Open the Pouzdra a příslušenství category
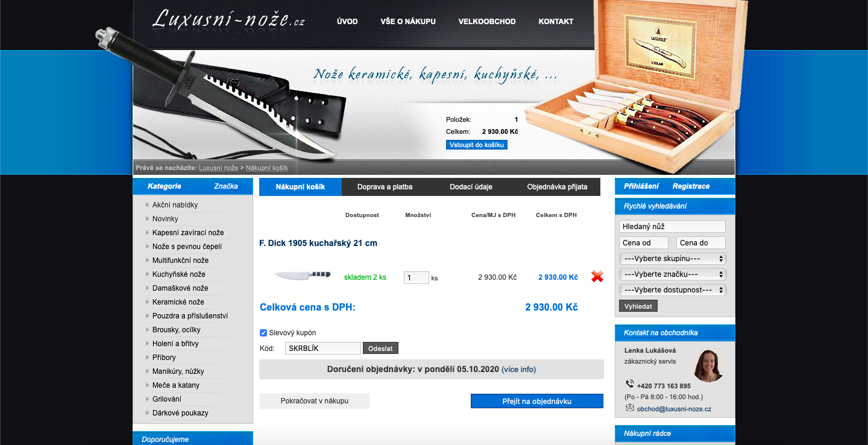The width and height of the screenshot is (868, 445). (x=190, y=316)
